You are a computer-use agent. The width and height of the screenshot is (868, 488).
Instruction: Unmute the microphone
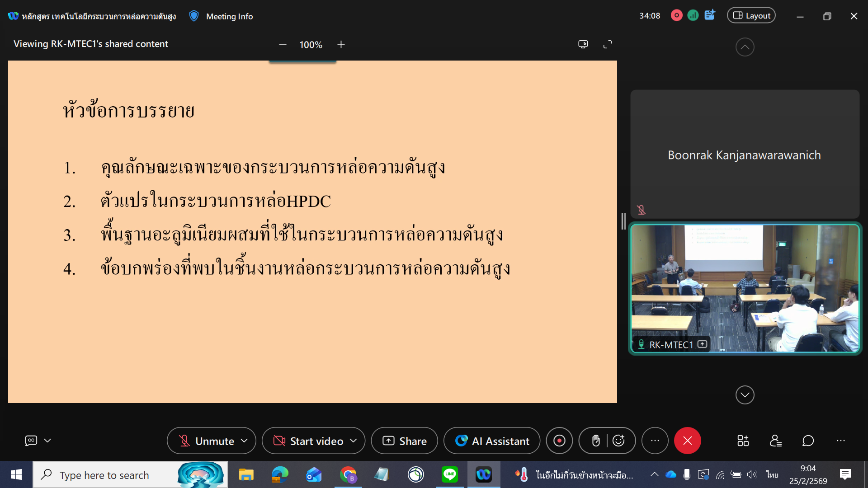(206, 441)
